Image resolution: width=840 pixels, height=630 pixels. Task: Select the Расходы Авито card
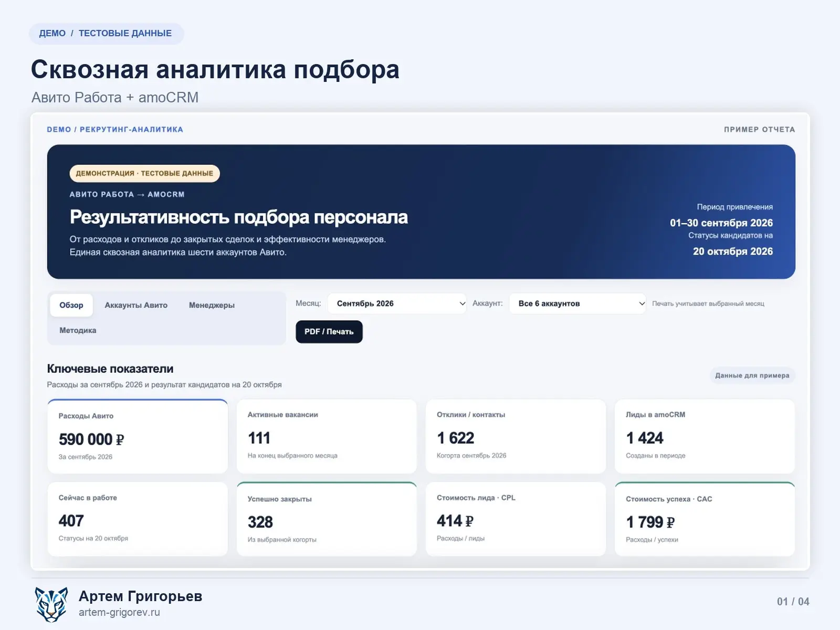[138, 437]
